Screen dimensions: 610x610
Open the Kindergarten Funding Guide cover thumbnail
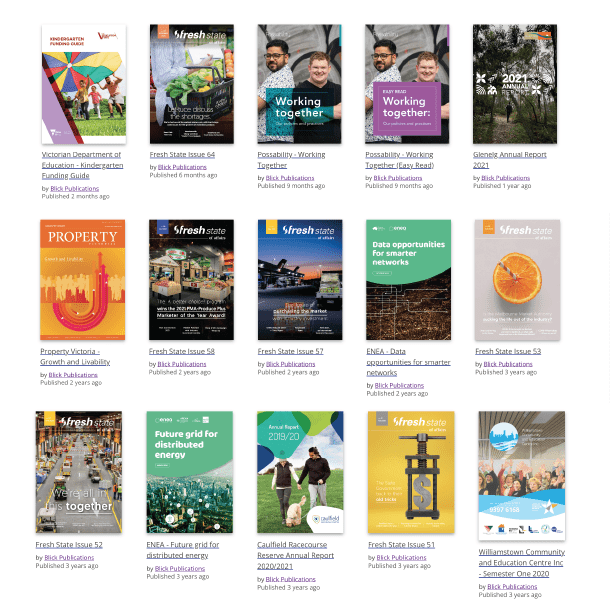(83, 84)
